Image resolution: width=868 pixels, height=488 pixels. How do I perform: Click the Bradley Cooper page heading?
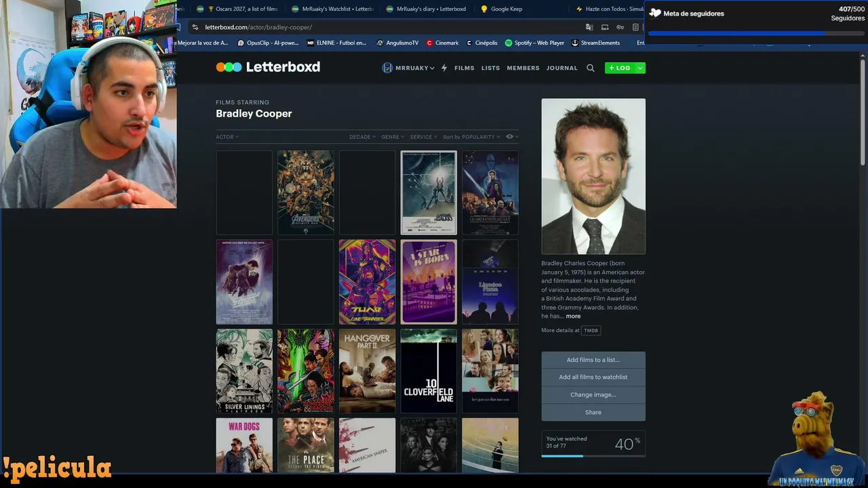254,114
